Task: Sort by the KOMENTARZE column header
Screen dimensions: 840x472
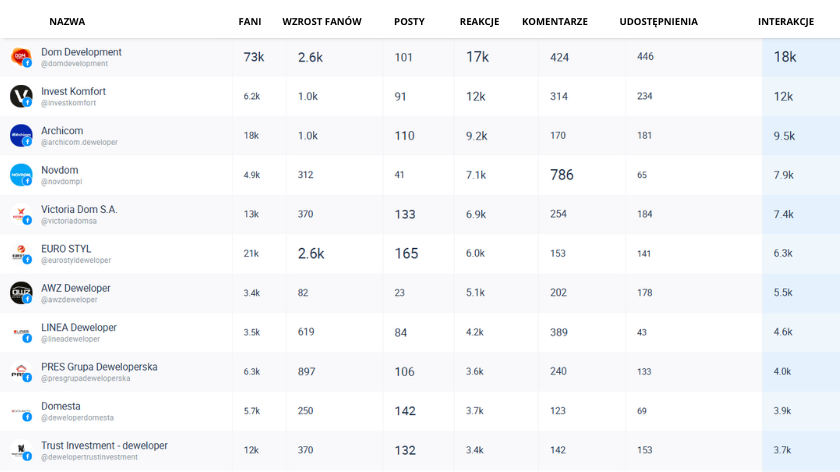Action: [554, 21]
